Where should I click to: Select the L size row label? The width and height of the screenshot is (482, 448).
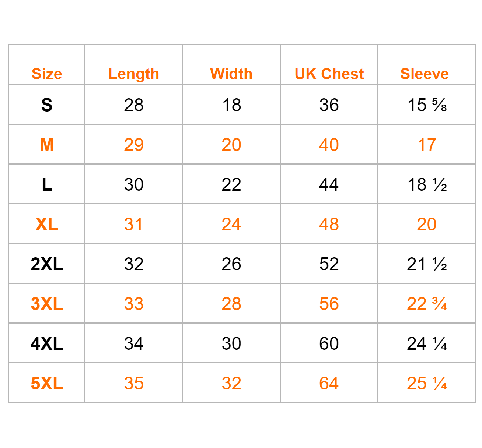click(47, 184)
